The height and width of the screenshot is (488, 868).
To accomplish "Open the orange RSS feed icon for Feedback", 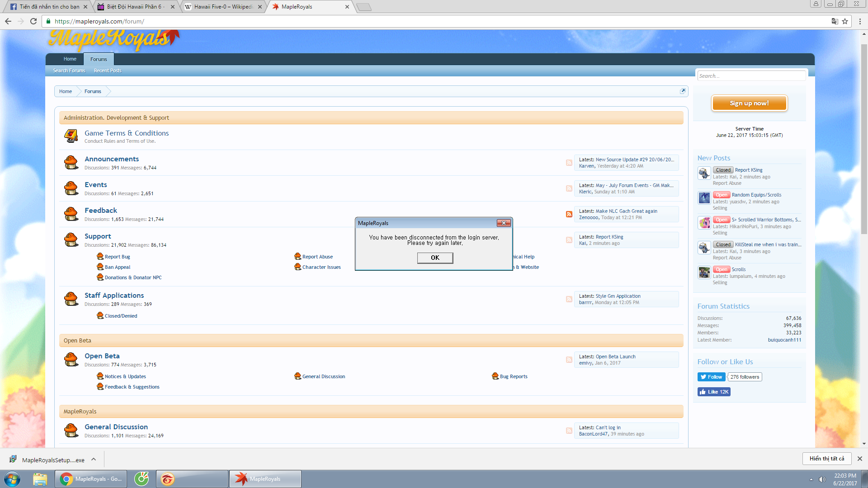I will point(569,214).
